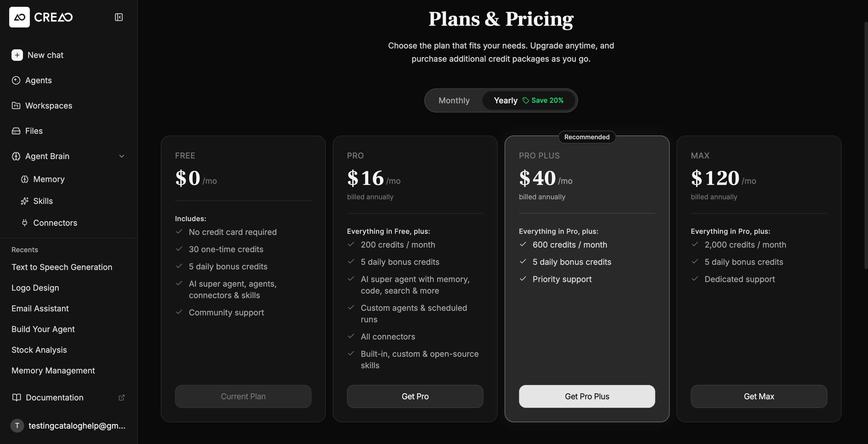Switch billing to Monthly
This screenshot has height=444, width=868.
(x=454, y=100)
